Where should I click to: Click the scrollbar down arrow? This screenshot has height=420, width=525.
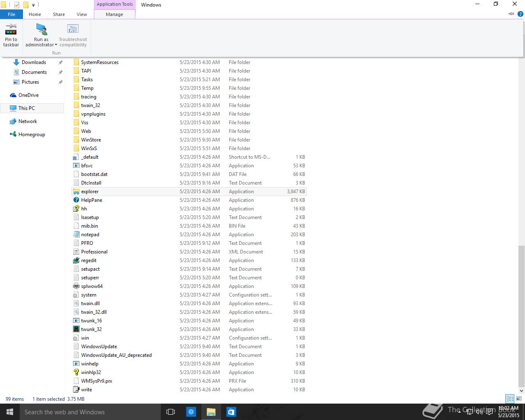[x=521, y=391]
